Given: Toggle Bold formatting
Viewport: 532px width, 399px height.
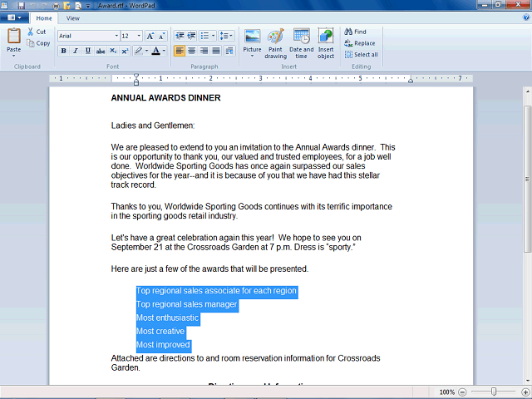Looking at the screenshot, I should 63,51.
